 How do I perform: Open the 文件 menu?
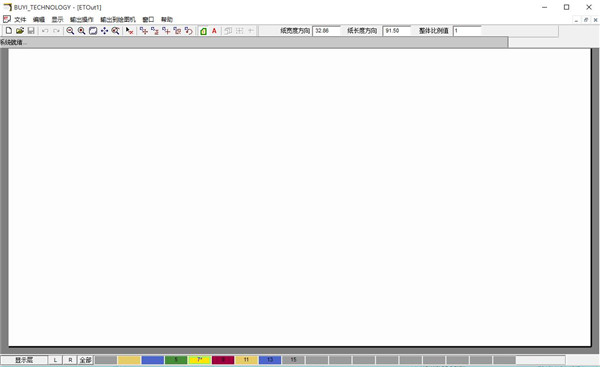coord(20,19)
